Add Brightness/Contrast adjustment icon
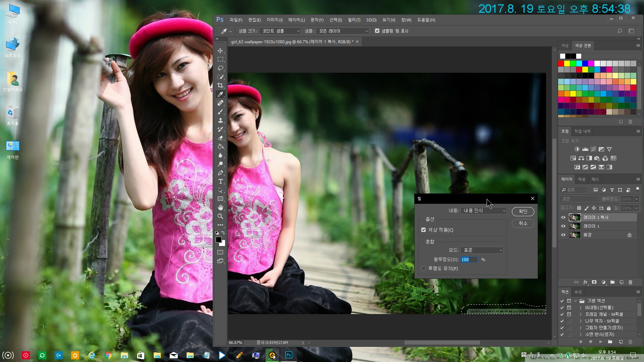This screenshot has width=644, height=362. point(577,149)
